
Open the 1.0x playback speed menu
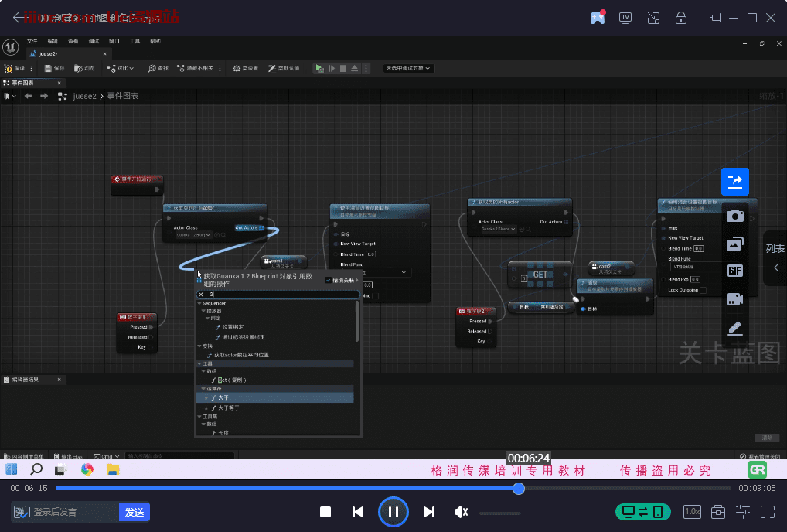coord(692,512)
